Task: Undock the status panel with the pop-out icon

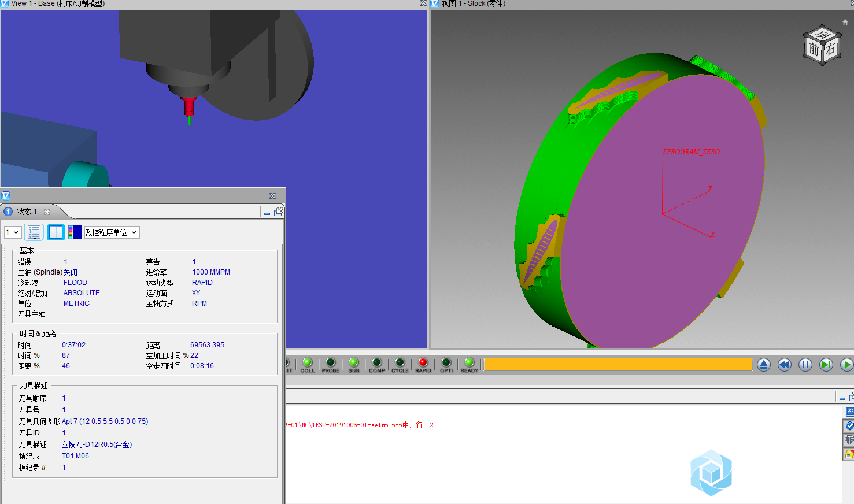Action: 278,212
